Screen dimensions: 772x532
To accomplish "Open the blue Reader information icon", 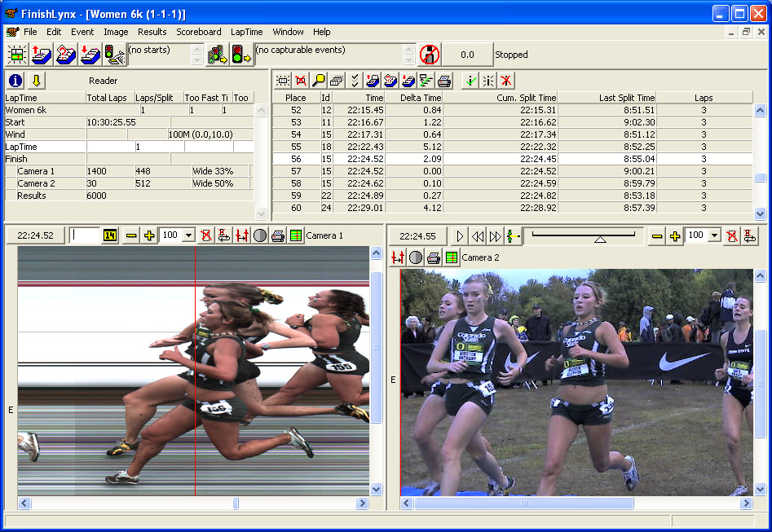I will pyautogui.click(x=14, y=80).
